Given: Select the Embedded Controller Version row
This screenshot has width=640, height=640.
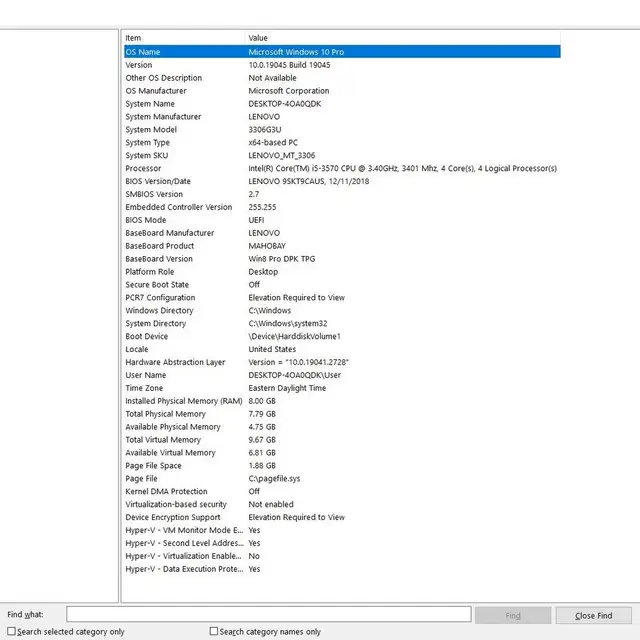Looking at the screenshot, I should pyautogui.click(x=342, y=207).
